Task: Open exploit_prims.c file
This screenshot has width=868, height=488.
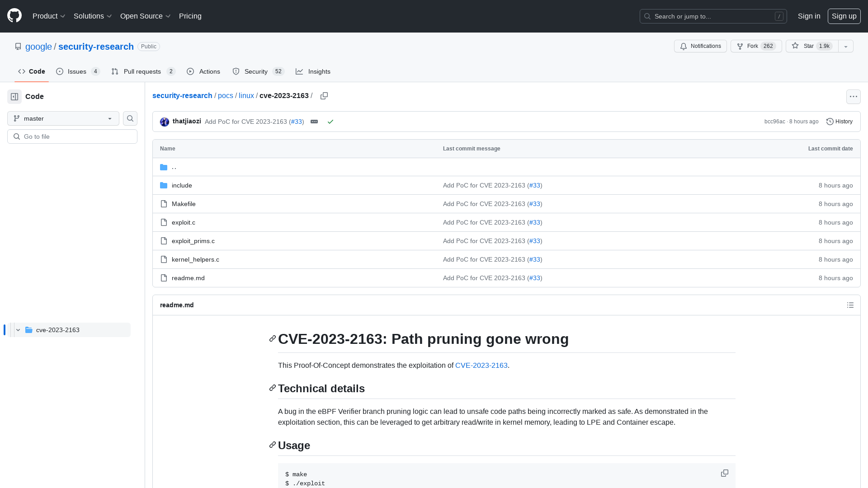Action: 193,241
